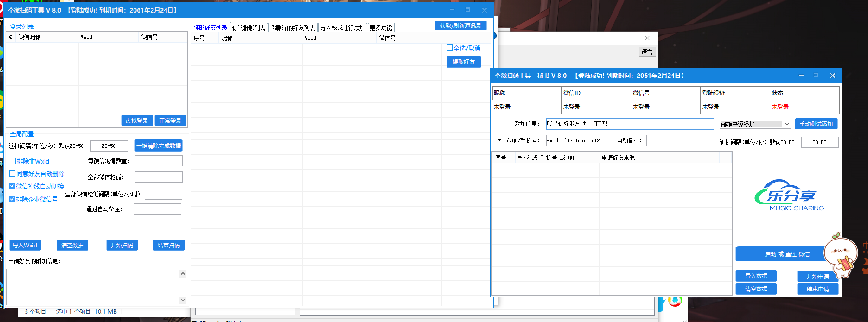Screen dimensions: 868x322
Task: Toggle 全选/取消 checkbox
Action: coord(449,48)
